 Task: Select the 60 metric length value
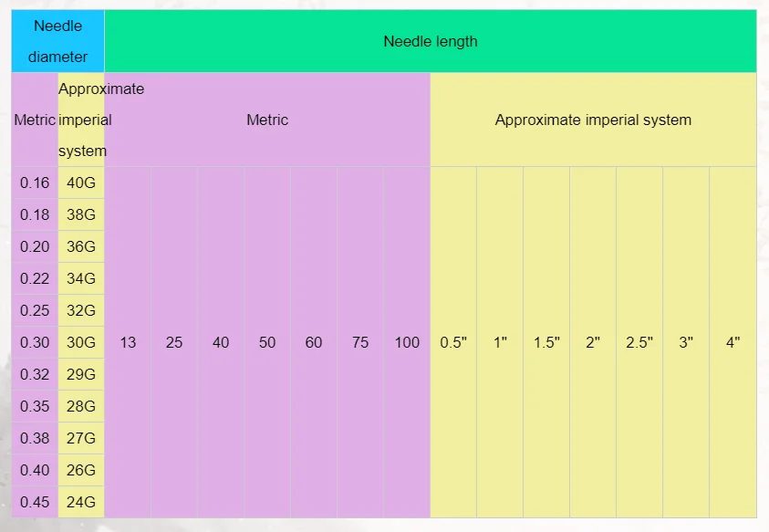[x=314, y=342]
